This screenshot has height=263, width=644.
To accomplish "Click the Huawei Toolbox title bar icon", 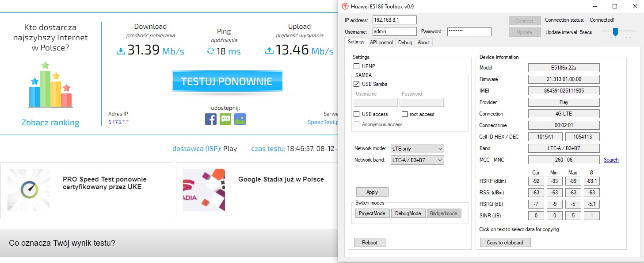I will (x=345, y=6).
